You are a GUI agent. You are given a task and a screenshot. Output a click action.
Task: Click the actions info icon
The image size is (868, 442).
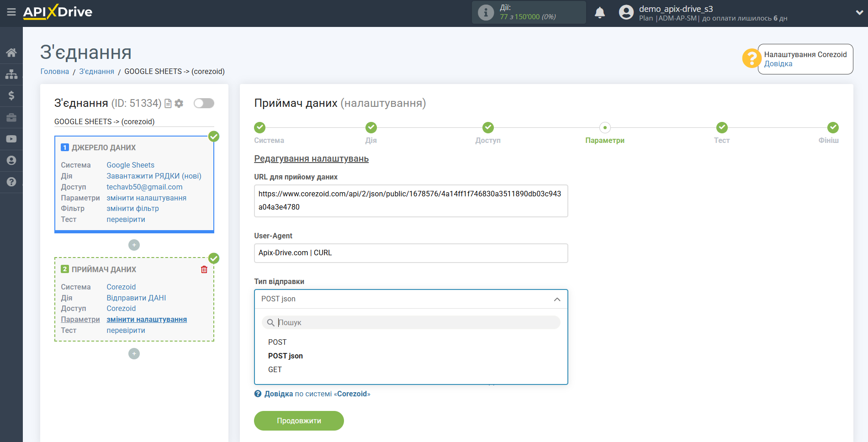click(486, 12)
